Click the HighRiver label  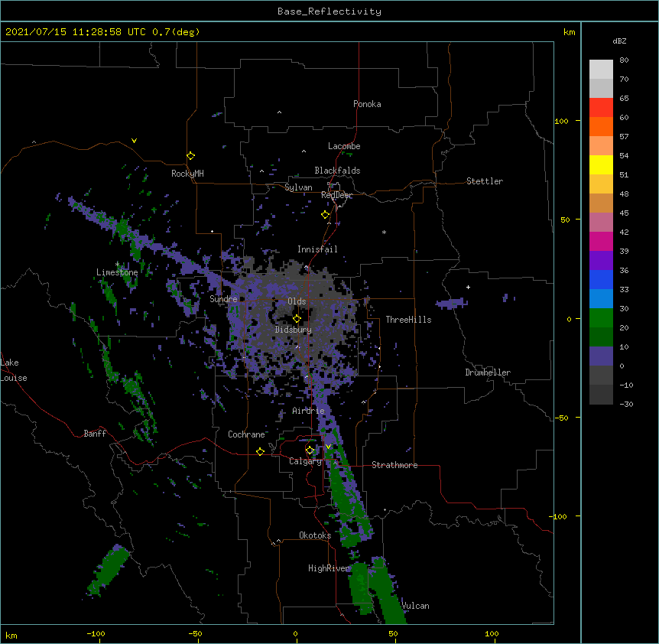coord(329,568)
